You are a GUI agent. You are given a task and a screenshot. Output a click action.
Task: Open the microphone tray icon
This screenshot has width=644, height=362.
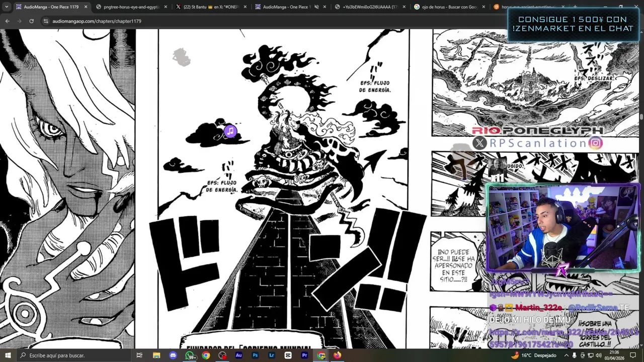click(x=574, y=355)
